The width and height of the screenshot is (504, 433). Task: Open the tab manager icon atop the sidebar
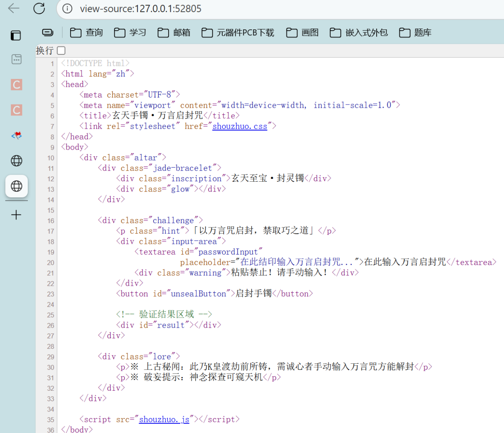click(16, 35)
